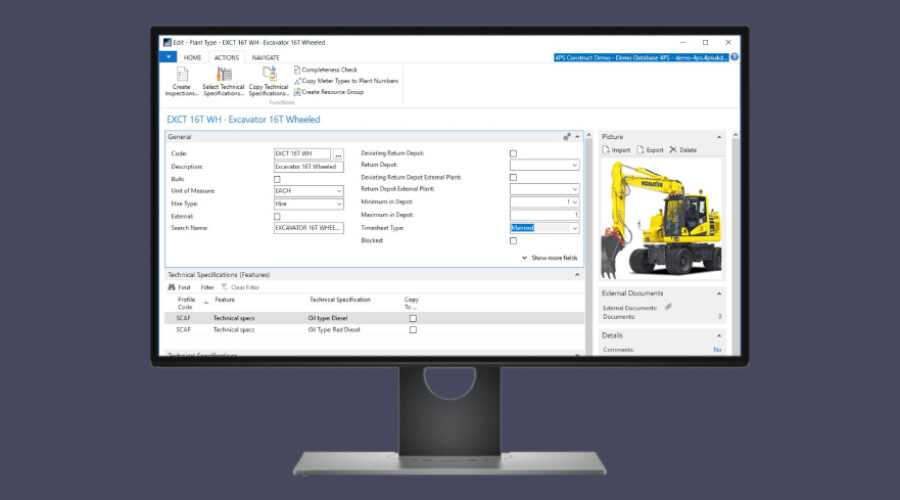This screenshot has width=900, height=500.
Task: Delete the excavator picture
Action: [683, 150]
